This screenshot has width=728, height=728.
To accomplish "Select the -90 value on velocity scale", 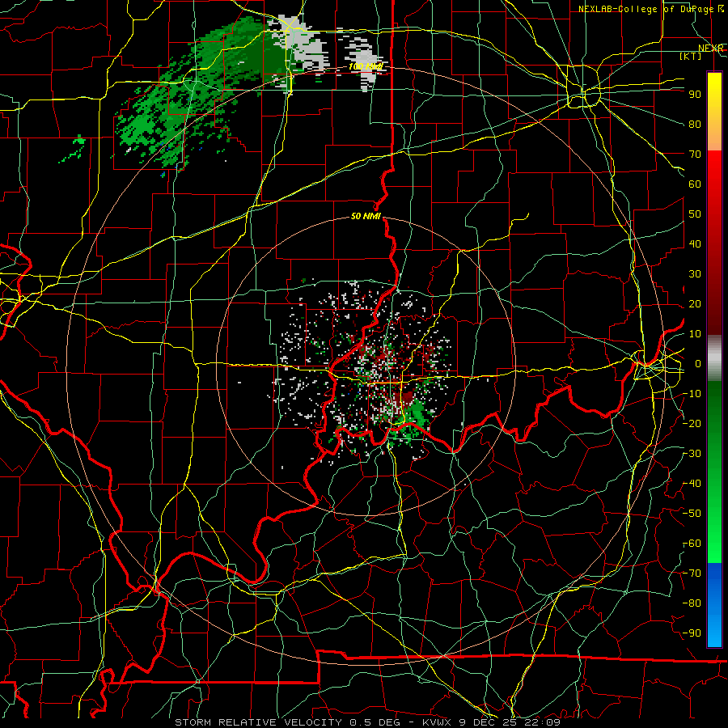I will click(x=692, y=633).
